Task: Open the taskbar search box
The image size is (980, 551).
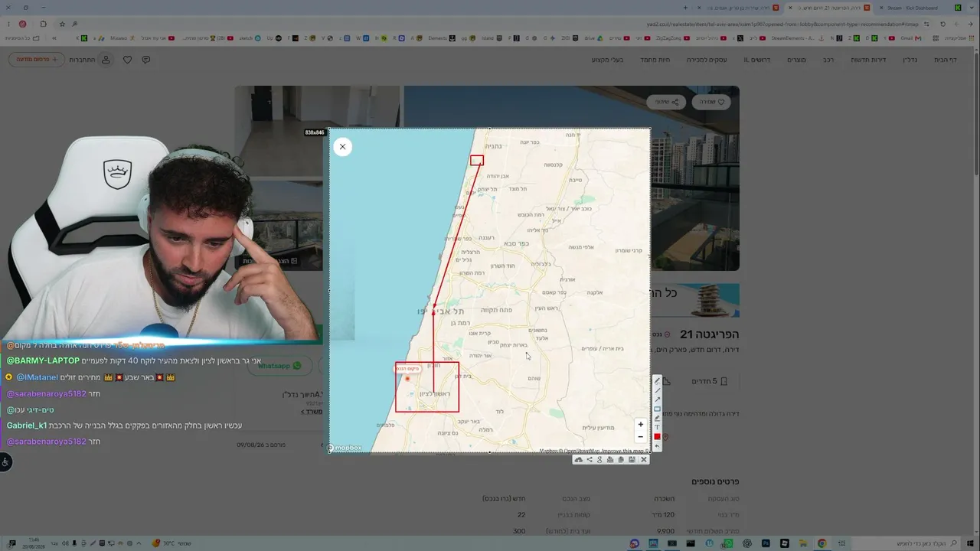Action: 906,543
